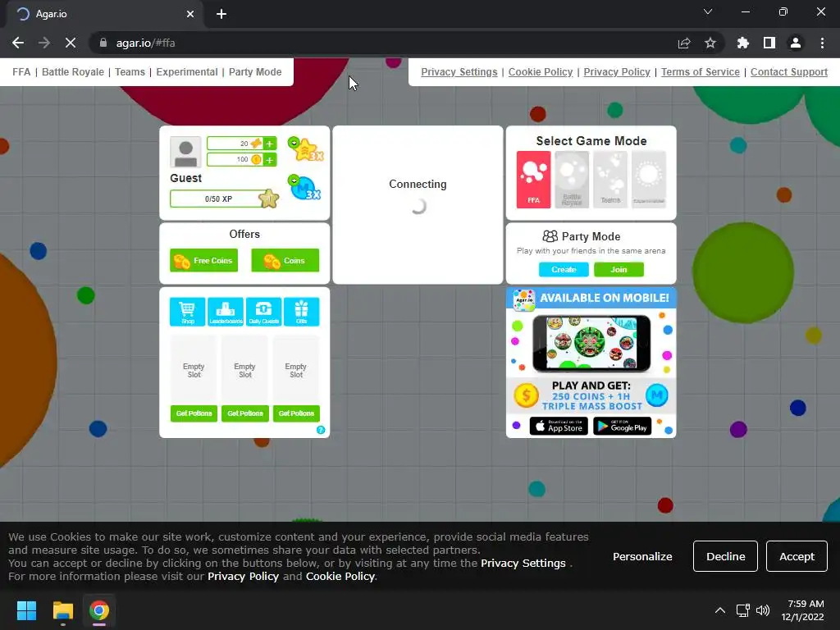Screen dimensions: 840x630
Task: Bookmark this page with the star icon
Action: 710,43
